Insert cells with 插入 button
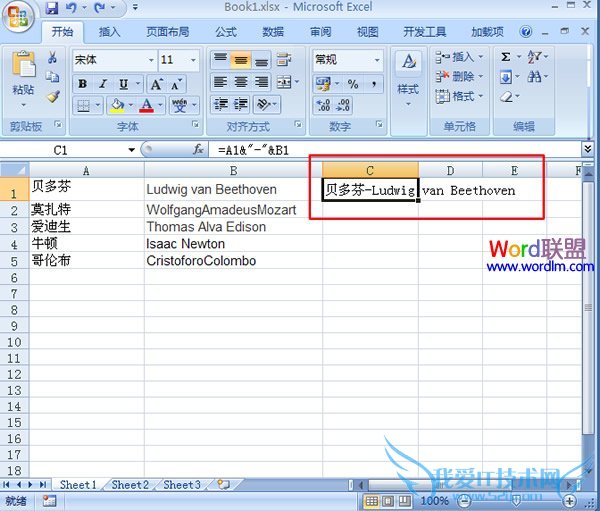Viewport: 600px width, 511px height. (x=458, y=57)
